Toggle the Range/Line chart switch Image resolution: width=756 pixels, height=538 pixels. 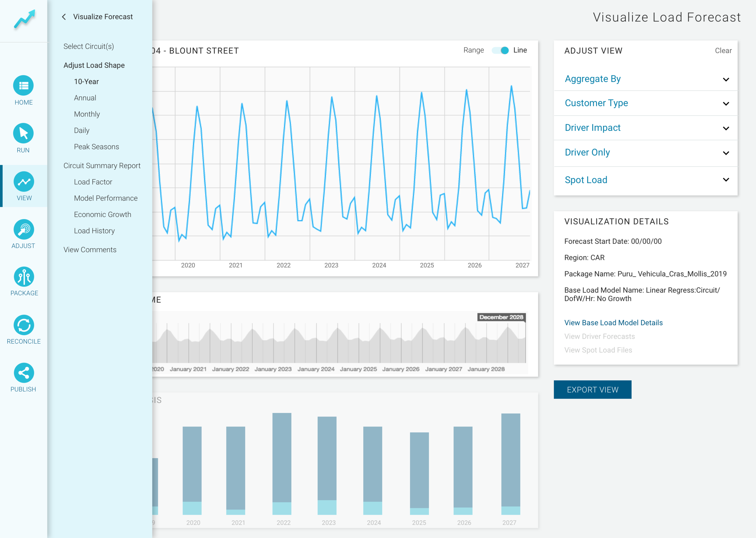coord(500,50)
